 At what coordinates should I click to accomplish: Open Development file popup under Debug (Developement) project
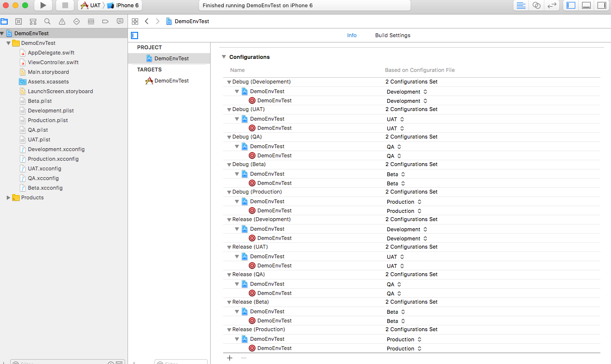click(407, 92)
